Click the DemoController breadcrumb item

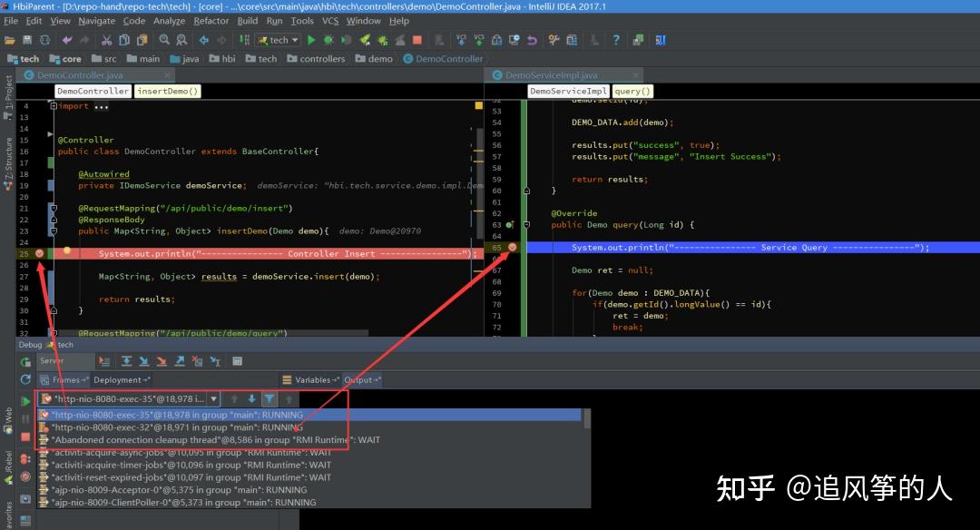pos(444,59)
